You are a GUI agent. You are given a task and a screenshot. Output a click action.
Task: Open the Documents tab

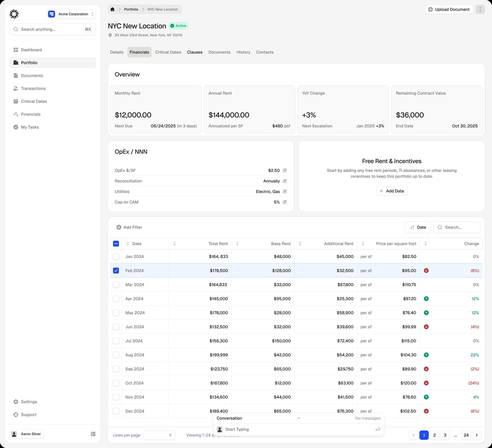(219, 52)
